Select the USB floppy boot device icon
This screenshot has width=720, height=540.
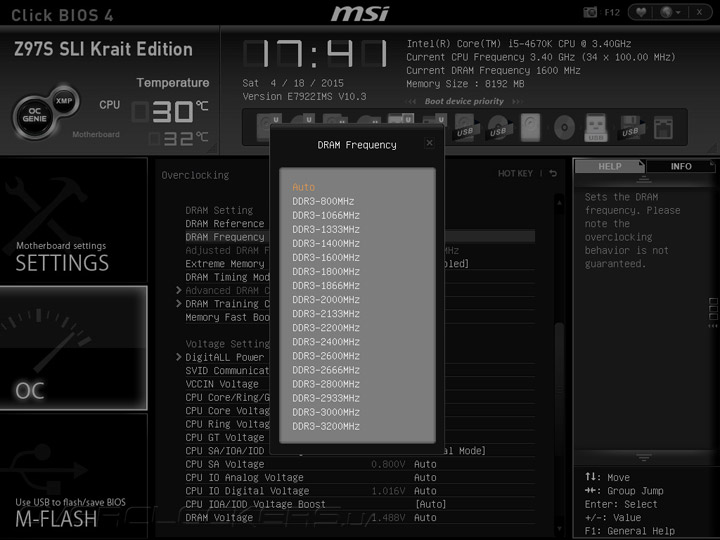coord(630,128)
